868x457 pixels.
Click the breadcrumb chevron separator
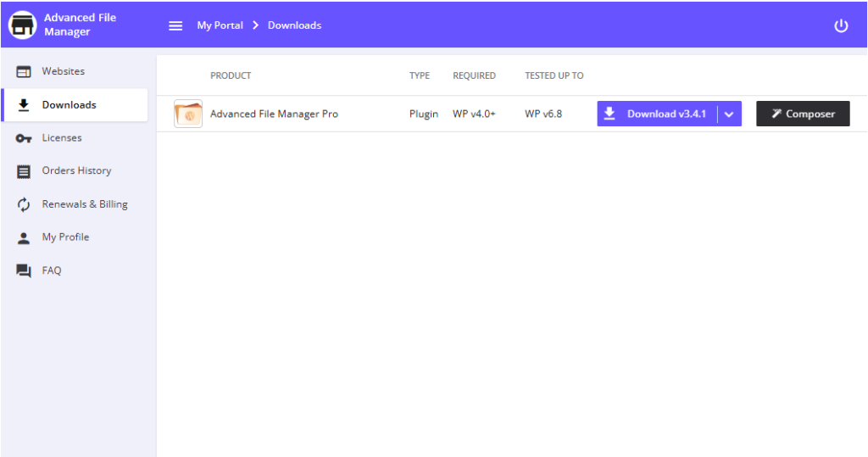(255, 25)
